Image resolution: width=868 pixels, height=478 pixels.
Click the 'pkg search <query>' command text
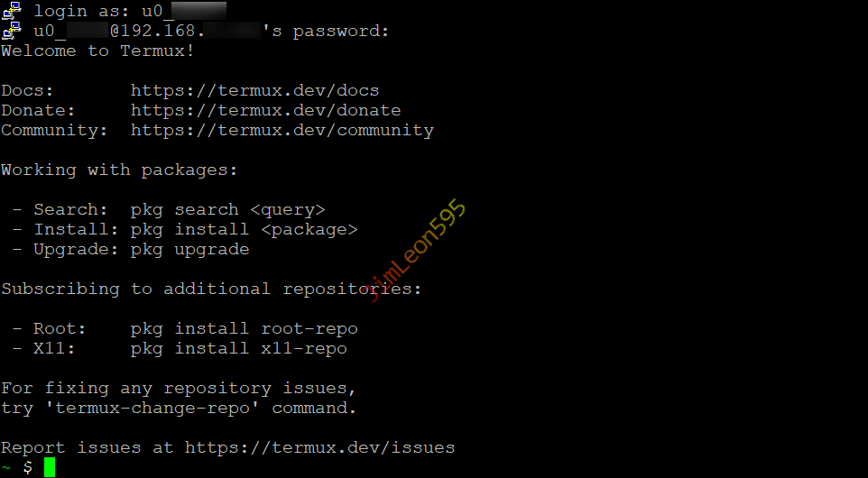pos(227,209)
